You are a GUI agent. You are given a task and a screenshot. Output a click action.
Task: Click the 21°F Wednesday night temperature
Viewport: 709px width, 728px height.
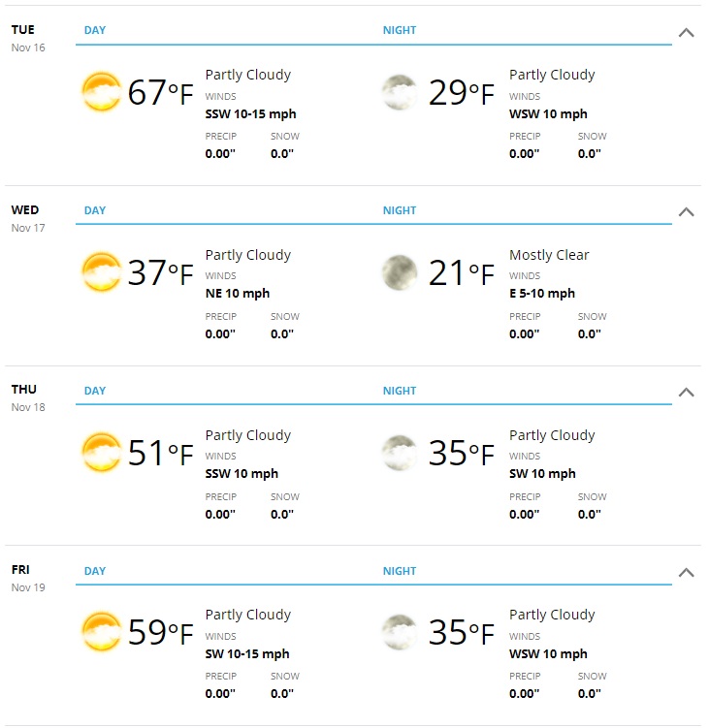coord(461,272)
